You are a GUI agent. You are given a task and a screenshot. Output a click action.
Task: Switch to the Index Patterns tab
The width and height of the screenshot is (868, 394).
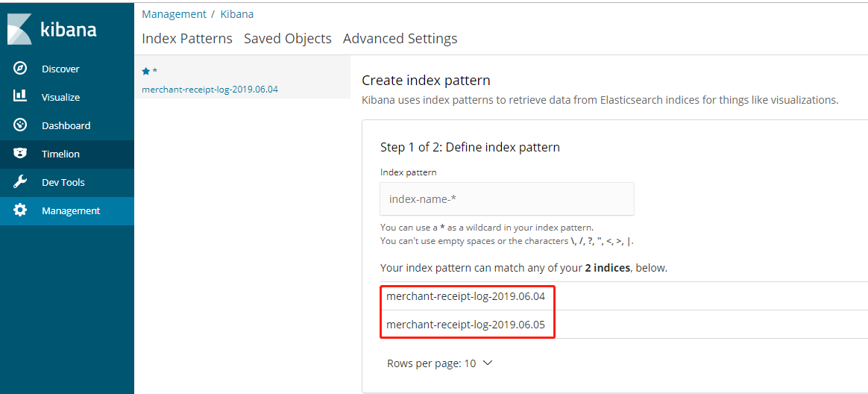tap(187, 39)
